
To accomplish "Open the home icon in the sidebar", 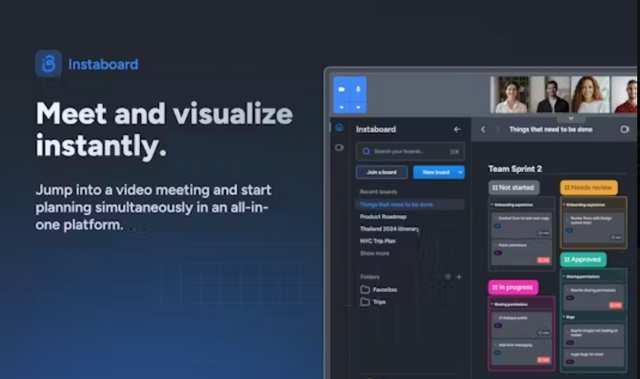I will point(339,128).
